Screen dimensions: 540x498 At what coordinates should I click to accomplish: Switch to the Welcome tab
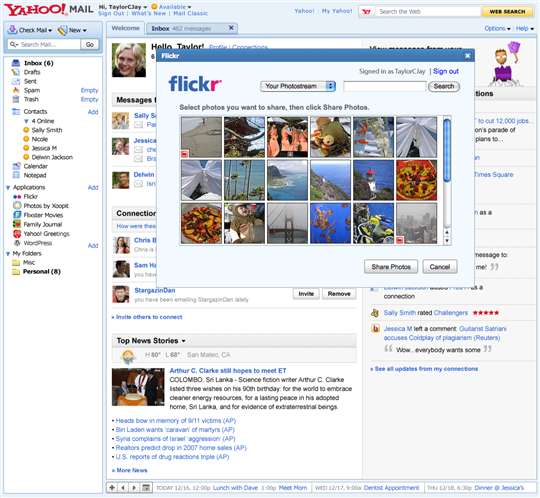(x=125, y=28)
